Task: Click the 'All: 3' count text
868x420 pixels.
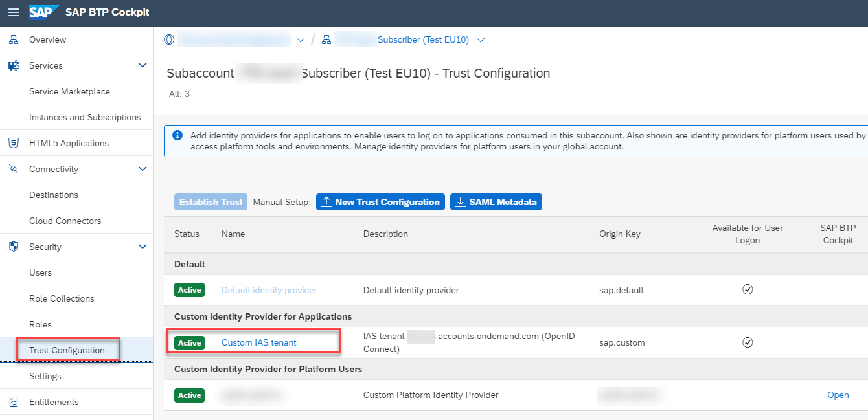Action: click(179, 94)
